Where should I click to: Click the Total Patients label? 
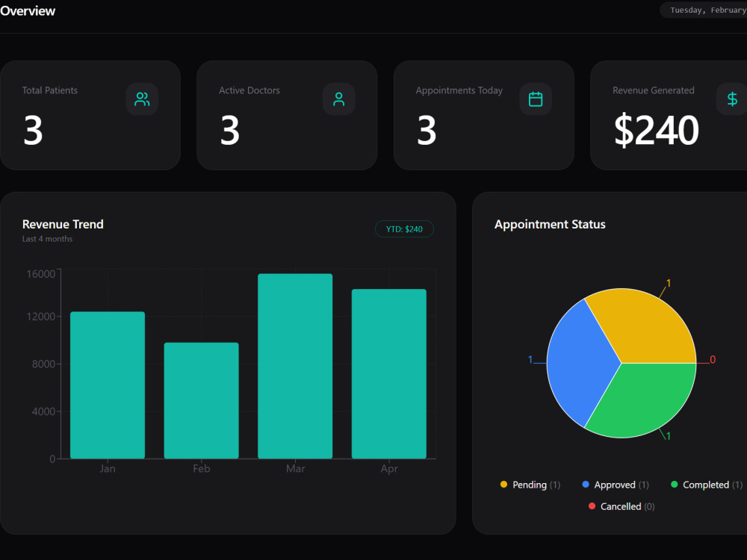(x=49, y=90)
